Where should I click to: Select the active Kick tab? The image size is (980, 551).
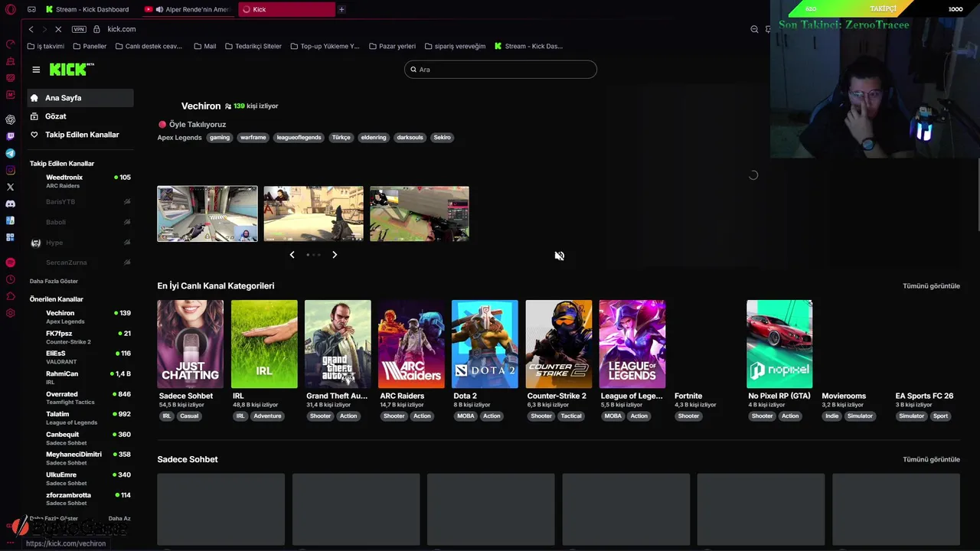286,9
